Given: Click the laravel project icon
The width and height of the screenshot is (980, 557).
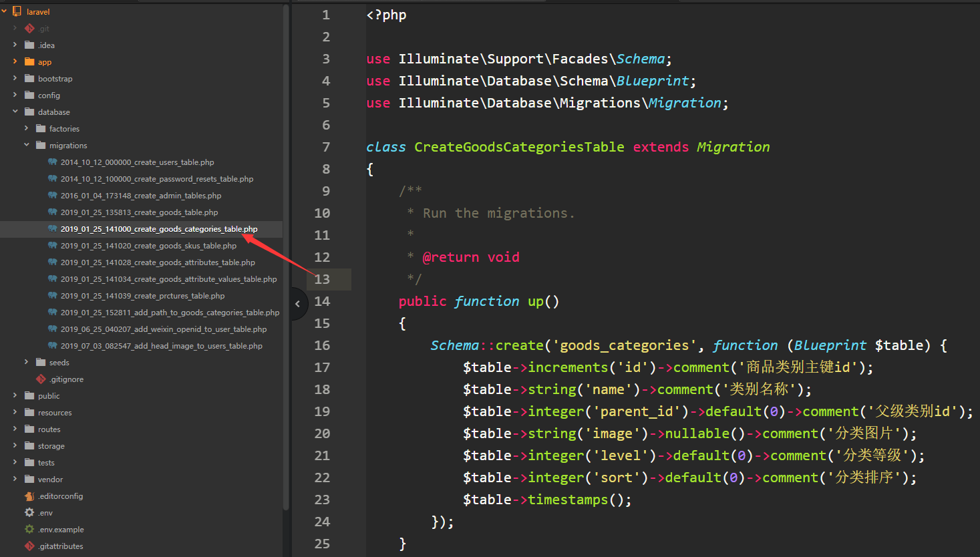Looking at the screenshot, I should click(17, 11).
